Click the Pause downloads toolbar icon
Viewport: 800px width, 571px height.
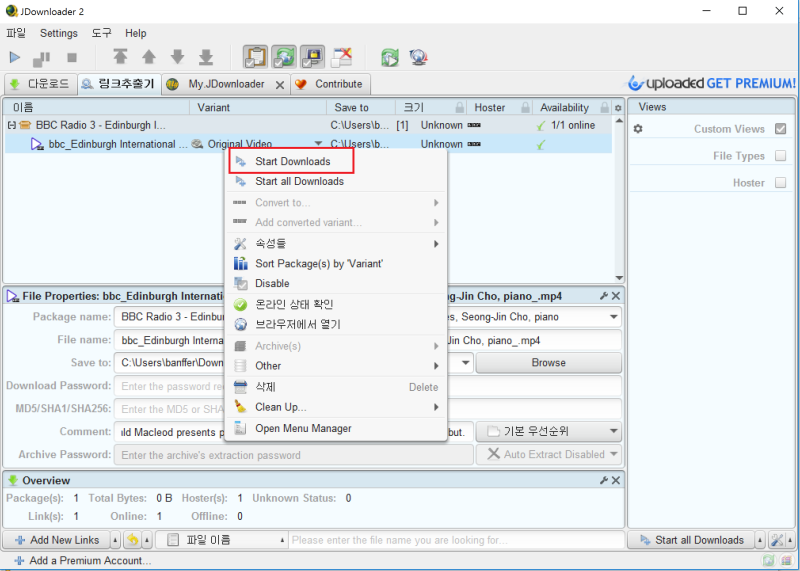[41, 58]
